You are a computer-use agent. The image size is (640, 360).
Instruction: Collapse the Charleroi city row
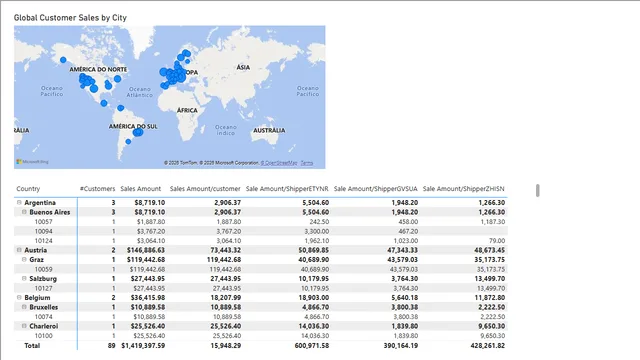tap(24, 326)
